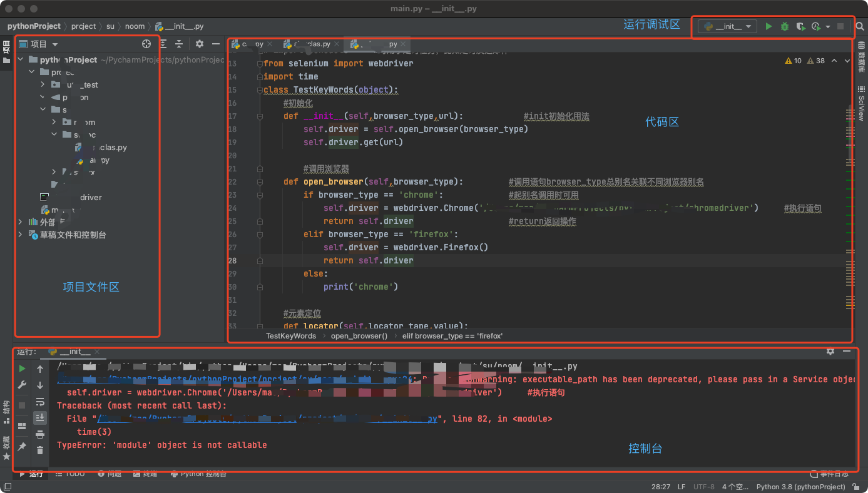This screenshot has height=493, width=868.
Task: Click the gray stop square in toolbar
Action: point(840,26)
